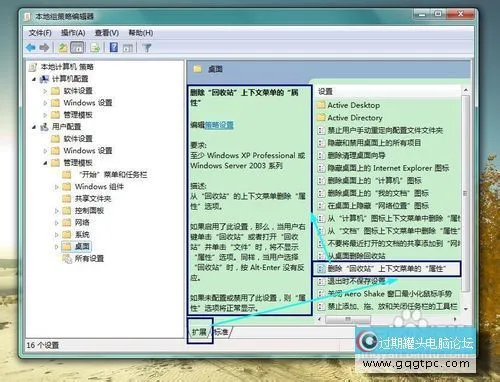
Task: Click the 策略设置 edit link
Action: [219, 125]
